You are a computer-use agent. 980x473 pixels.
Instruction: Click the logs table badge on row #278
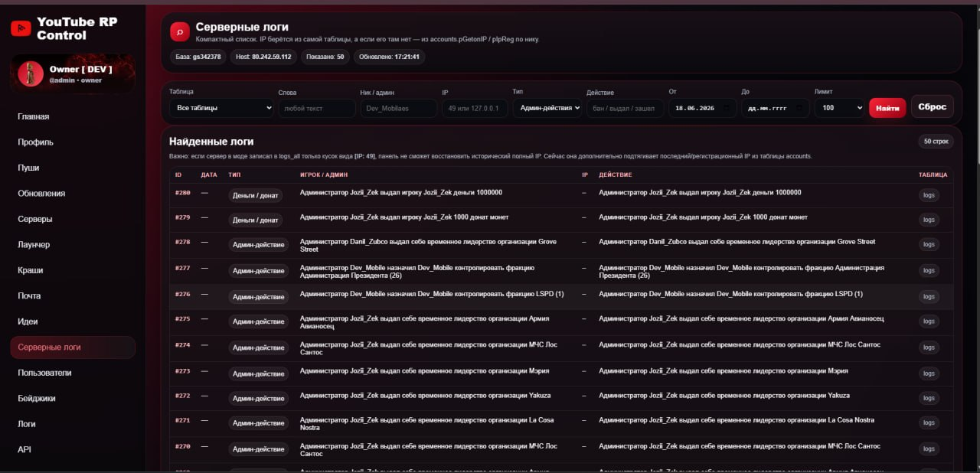[x=929, y=246]
